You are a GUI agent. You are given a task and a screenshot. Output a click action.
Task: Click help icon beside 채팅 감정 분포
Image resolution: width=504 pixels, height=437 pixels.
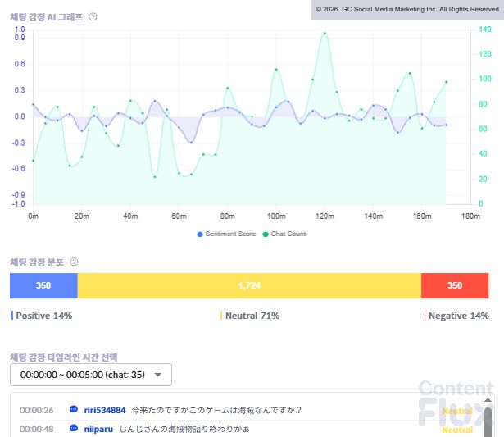click(75, 262)
